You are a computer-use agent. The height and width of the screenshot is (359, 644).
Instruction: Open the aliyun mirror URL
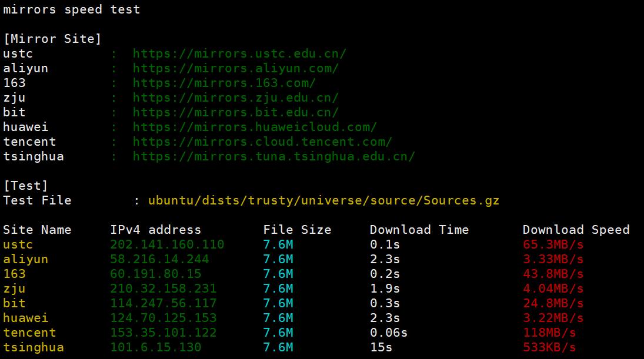pyautogui.click(x=236, y=69)
